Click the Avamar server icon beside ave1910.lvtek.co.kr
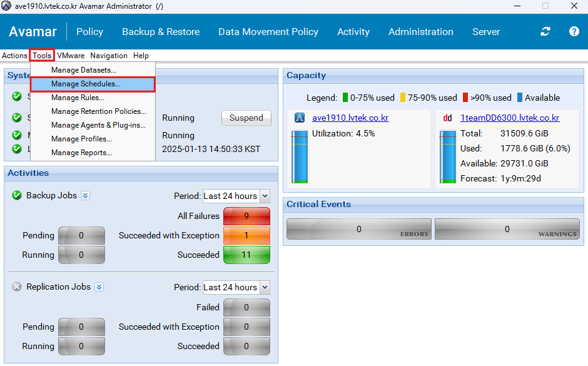 [x=299, y=118]
